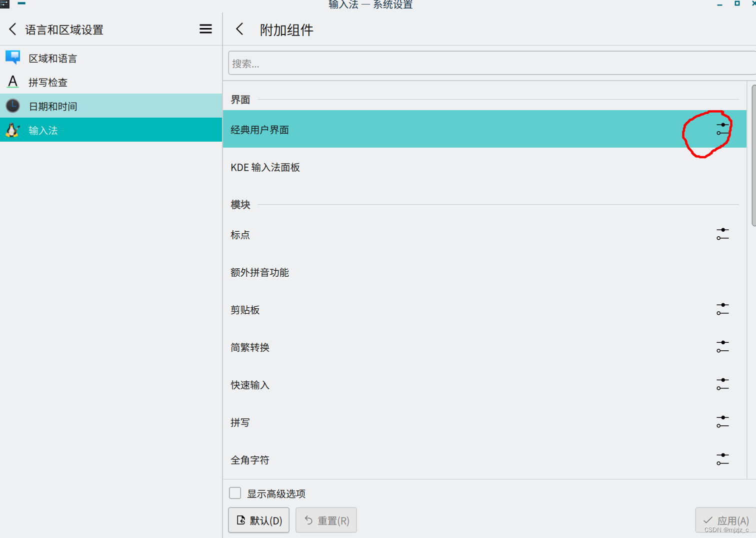
Task: Click the 应用(A) button
Action: [726, 520]
